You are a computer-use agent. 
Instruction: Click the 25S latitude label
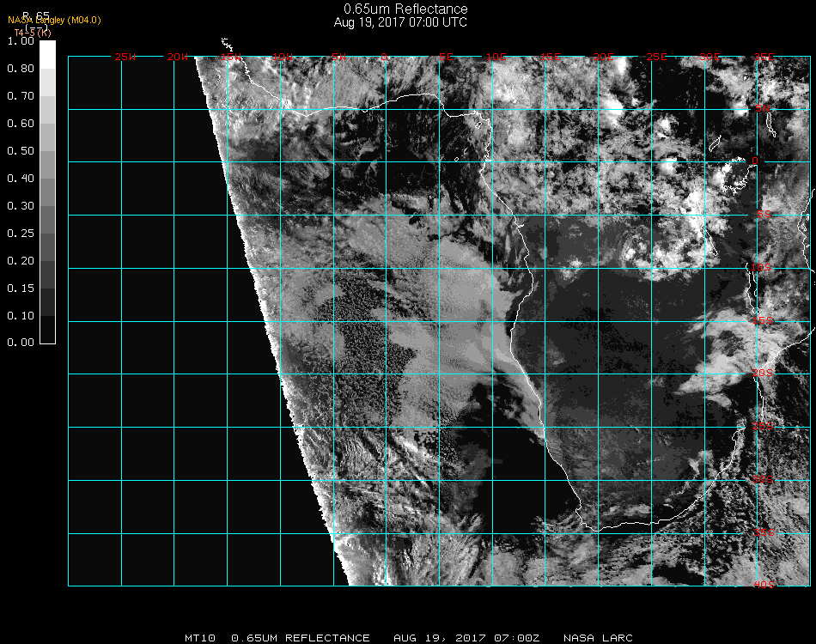tap(763, 427)
